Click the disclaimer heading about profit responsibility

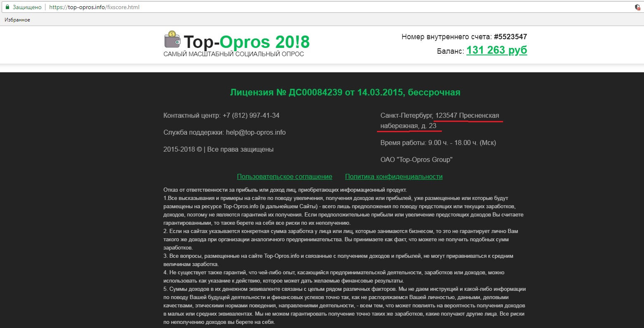tap(285, 190)
